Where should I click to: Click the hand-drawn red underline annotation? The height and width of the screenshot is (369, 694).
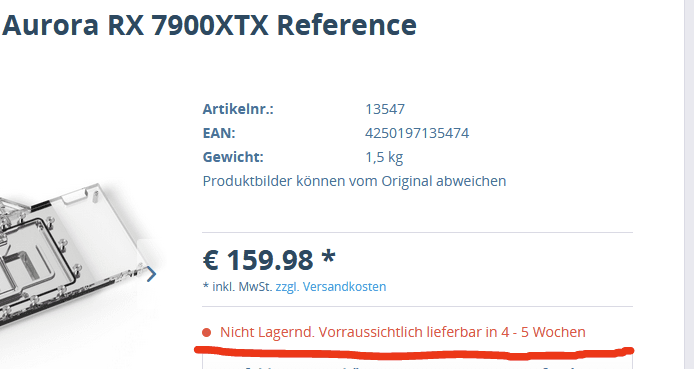click(x=414, y=353)
